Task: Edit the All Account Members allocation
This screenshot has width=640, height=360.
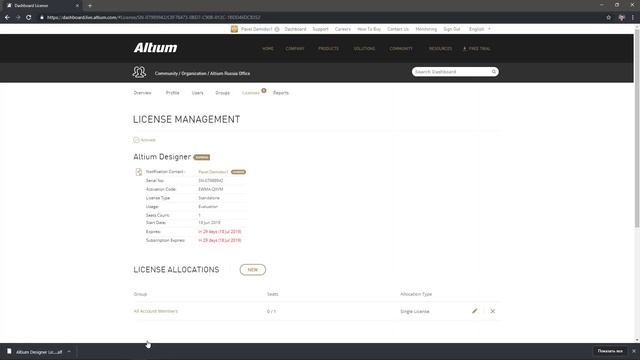Action: click(474, 311)
